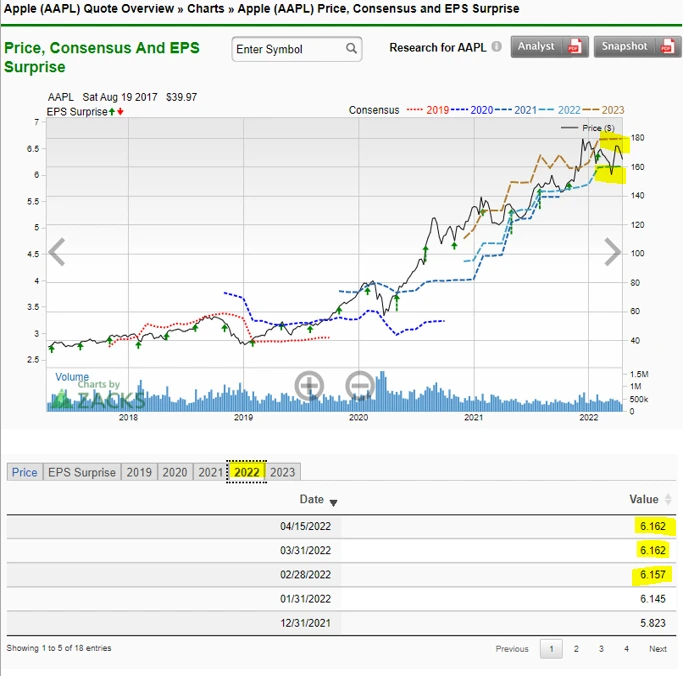The height and width of the screenshot is (676, 684).
Task: Click the red EPS Surprise down arrow legend
Action: pyautogui.click(x=120, y=112)
